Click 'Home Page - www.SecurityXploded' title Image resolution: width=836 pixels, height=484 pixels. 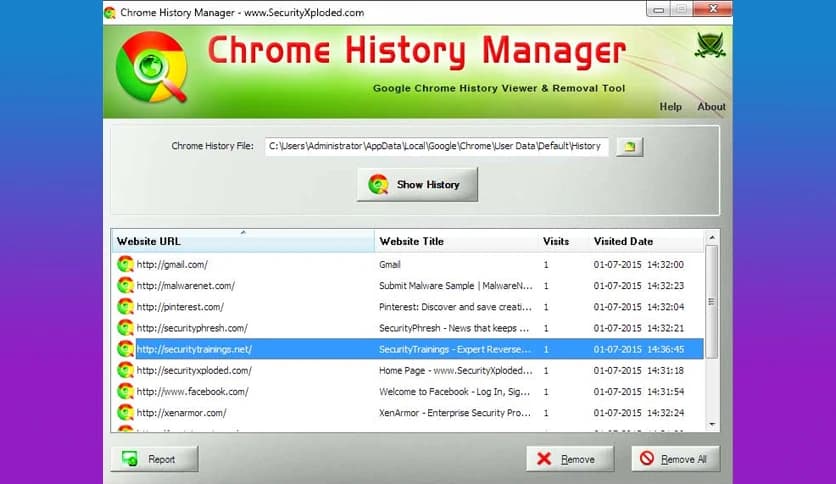pos(456,370)
